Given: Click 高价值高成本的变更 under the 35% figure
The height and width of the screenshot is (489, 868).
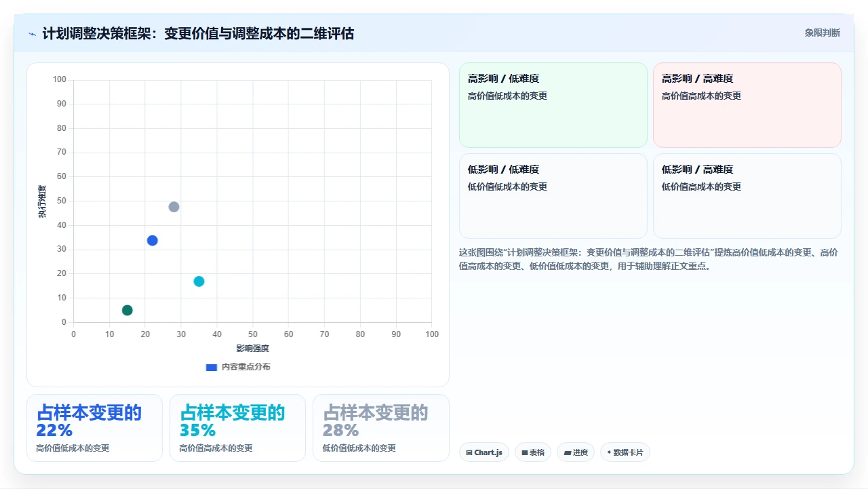Looking at the screenshot, I should pyautogui.click(x=216, y=448).
